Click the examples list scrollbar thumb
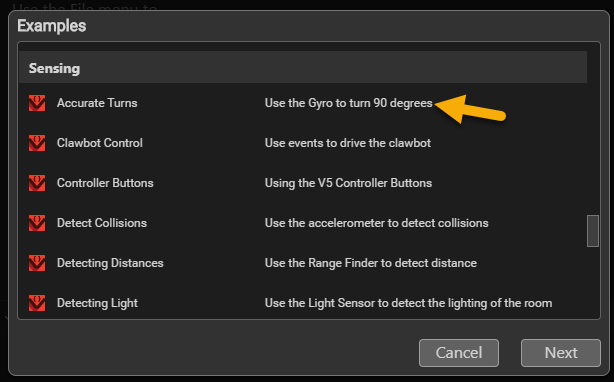Screen dimensions: 614x382 [x=593, y=231]
